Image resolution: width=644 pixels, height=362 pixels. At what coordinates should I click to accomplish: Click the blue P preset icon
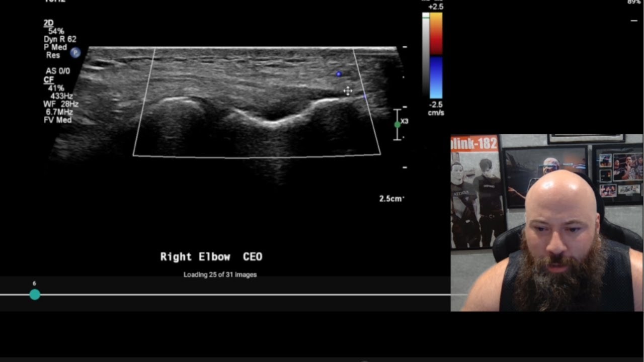tap(75, 52)
